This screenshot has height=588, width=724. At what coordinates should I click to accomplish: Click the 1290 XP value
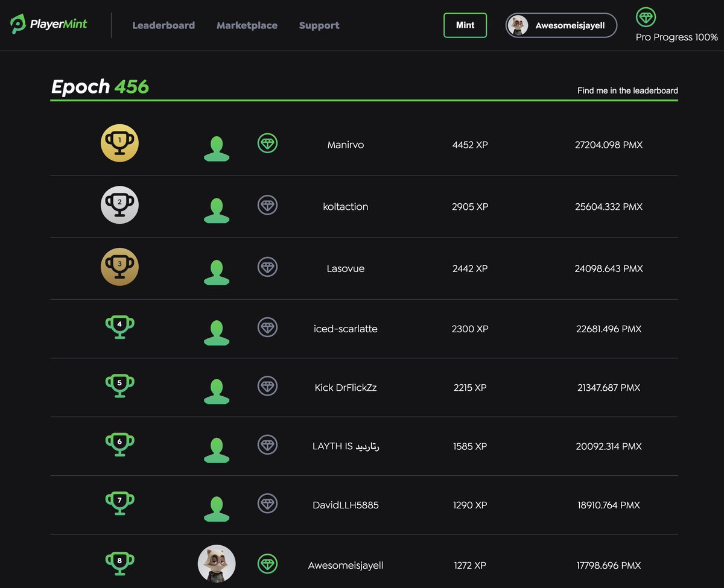(x=470, y=505)
